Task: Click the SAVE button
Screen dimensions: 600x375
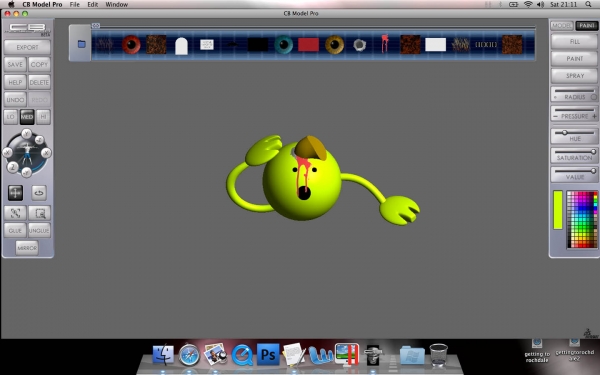Action: click(x=15, y=64)
